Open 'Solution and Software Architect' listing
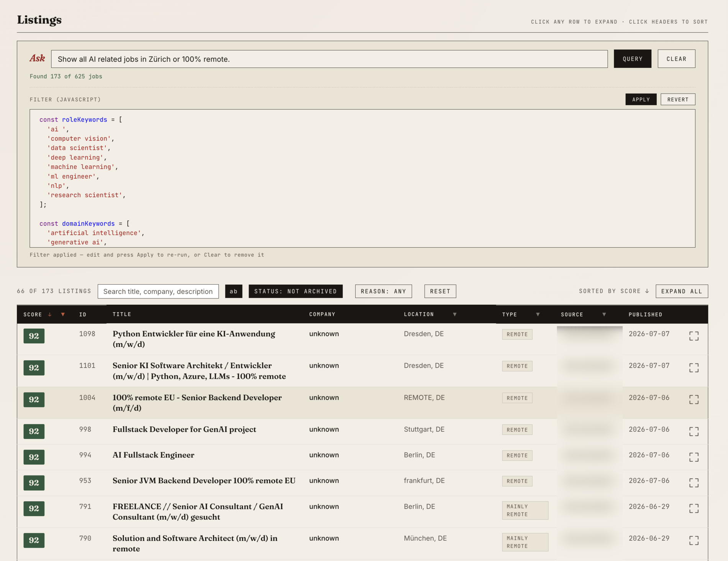Screen dimensions: 728x561 (x=195, y=543)
